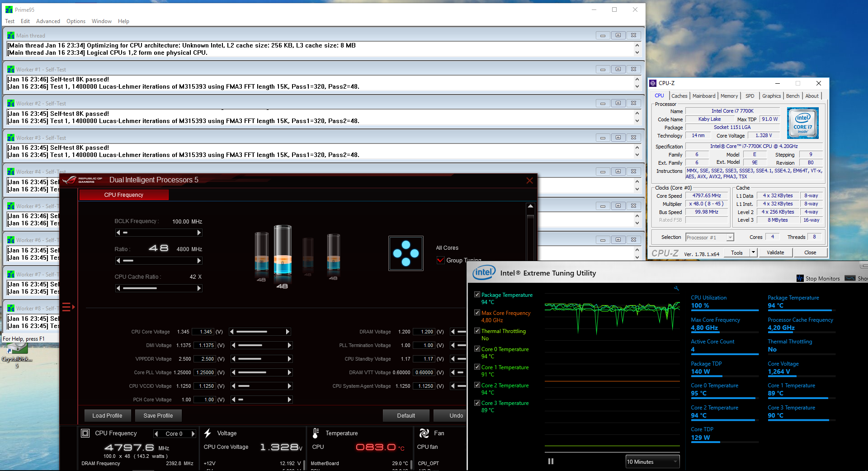Toggle Max Core Frequency monitor checkbox

(x=477, y=313)
